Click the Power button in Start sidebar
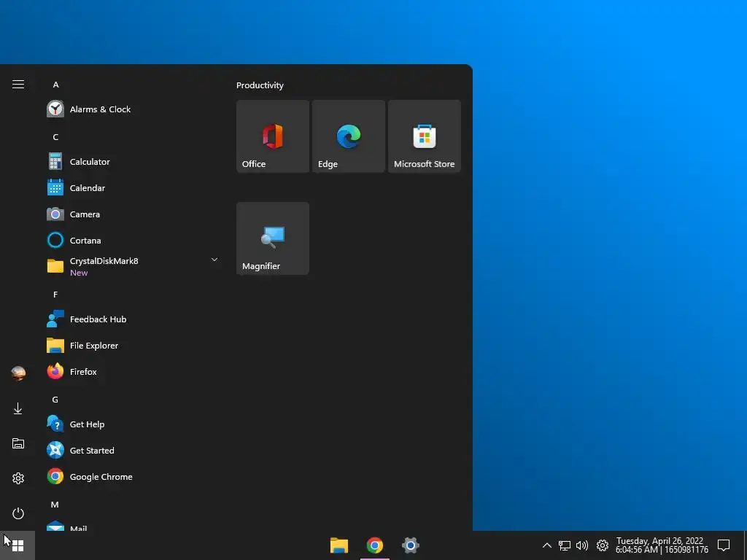Screen dimensions: 747x560 pos(18,513)
